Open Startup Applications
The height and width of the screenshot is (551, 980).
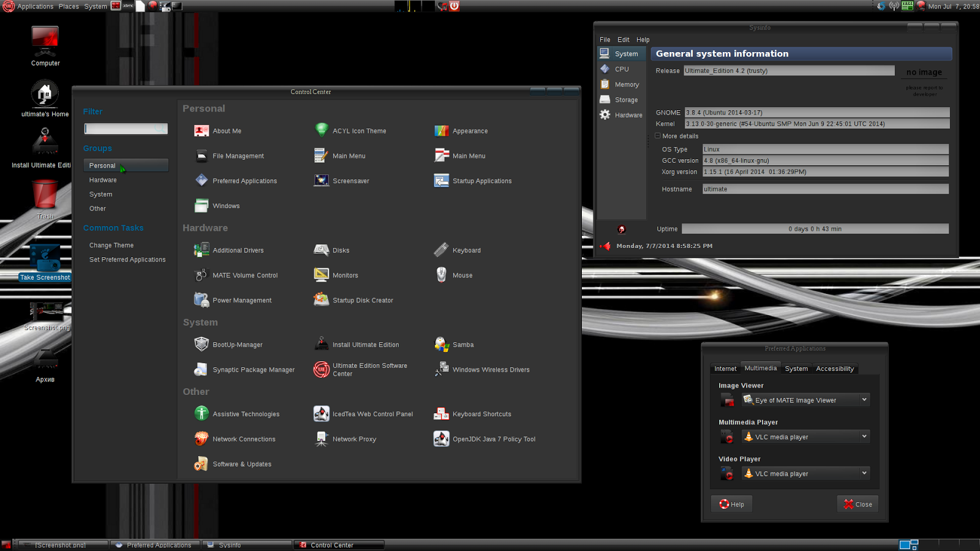[473, 181]
